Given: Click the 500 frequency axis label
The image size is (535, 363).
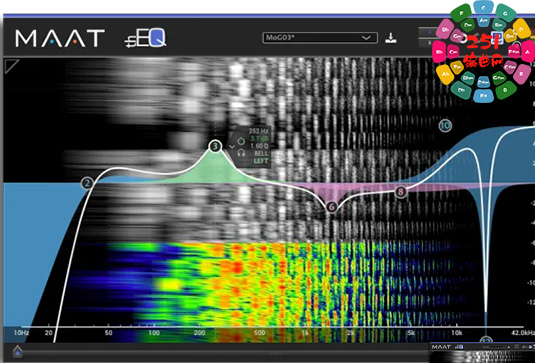Looking at the screenshot, I should tap(259, 333).
